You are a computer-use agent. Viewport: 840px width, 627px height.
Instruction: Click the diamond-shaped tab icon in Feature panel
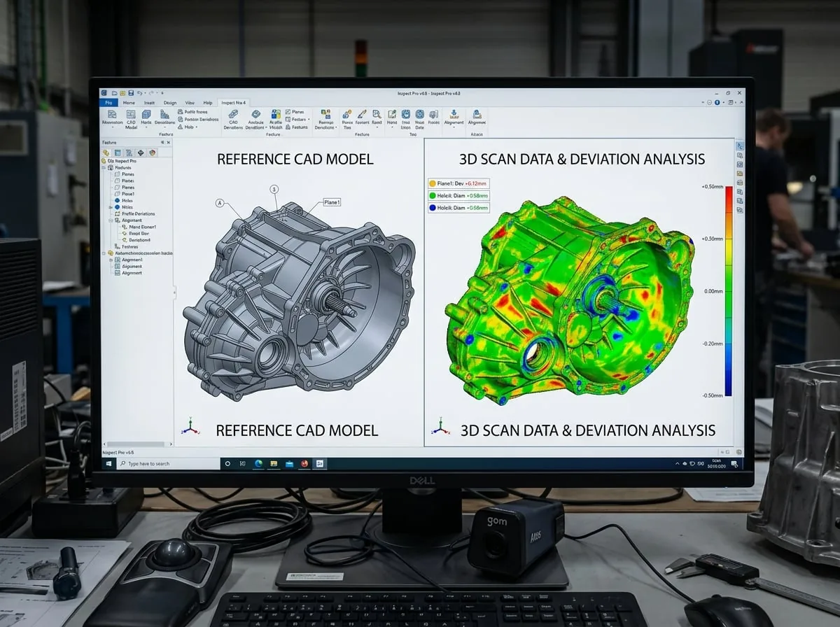click(x=141, y=153)
